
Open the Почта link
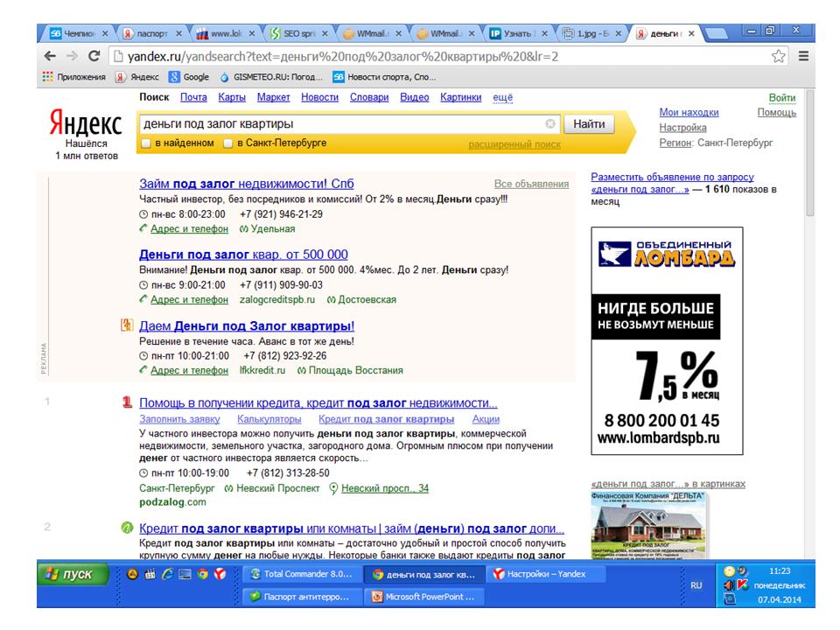(x=193, y=97)
